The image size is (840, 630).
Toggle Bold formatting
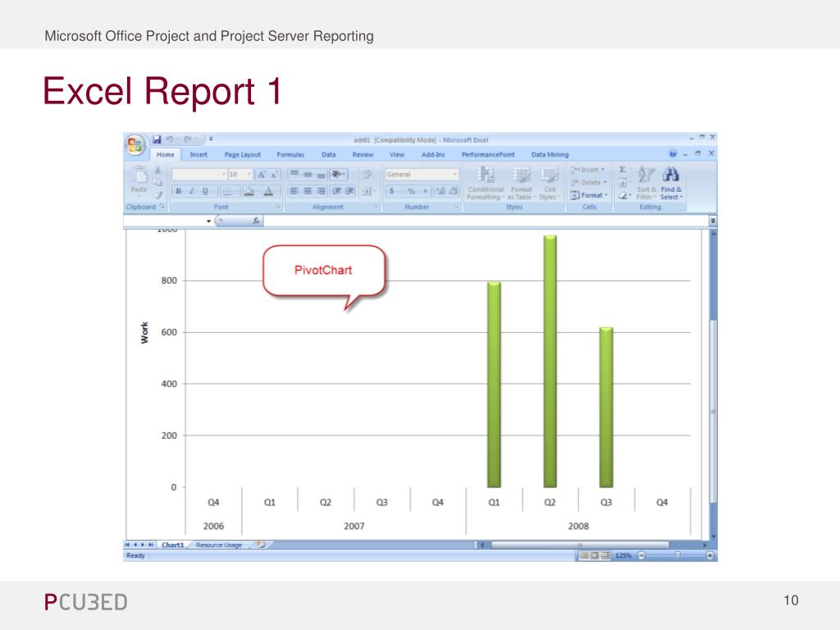(178, 191)
